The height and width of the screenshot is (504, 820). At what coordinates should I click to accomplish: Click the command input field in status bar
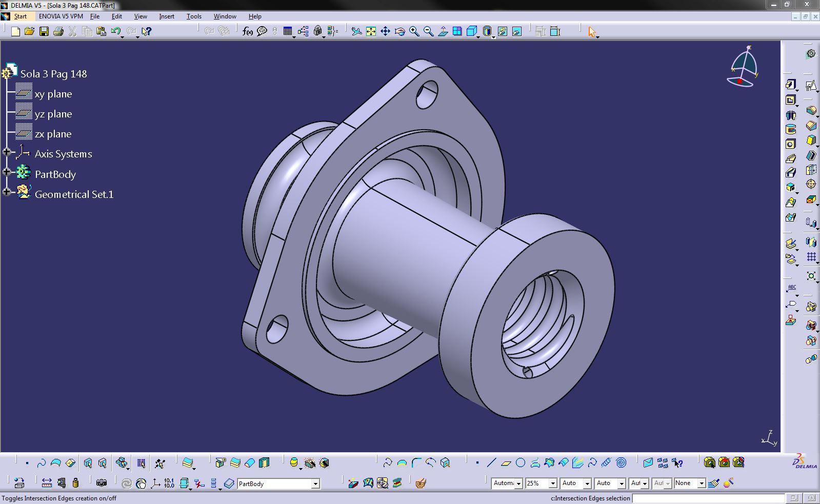click(x=708, y=498)
